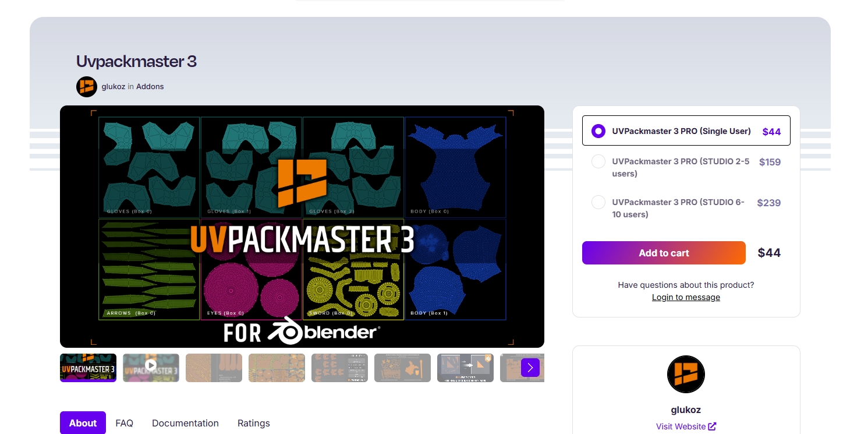
Task: Open the Visit Website link
Action: [686, 426]
